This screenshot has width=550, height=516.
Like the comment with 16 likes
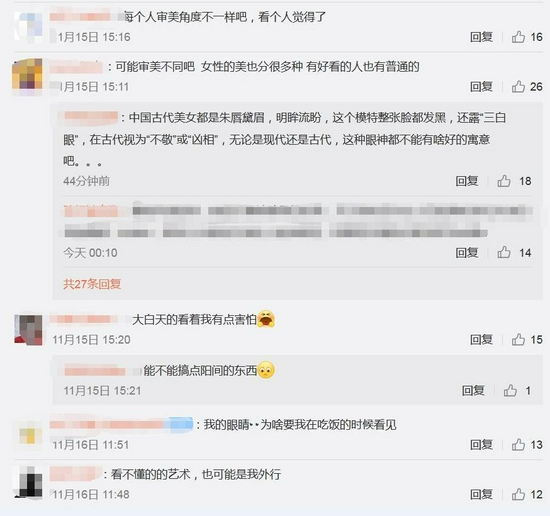pyautogui.click(x=518, y=37)
